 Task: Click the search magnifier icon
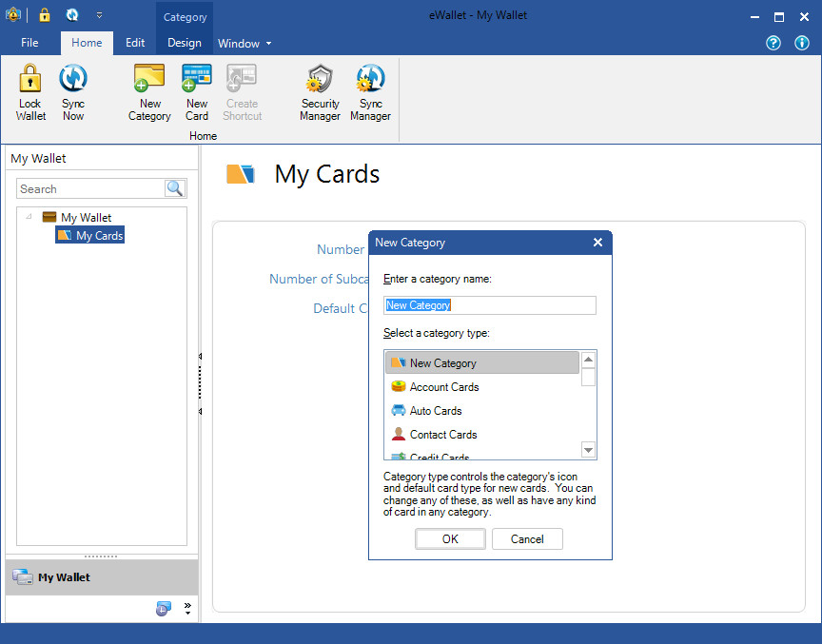pyautogui.click(x=174, y=188)
